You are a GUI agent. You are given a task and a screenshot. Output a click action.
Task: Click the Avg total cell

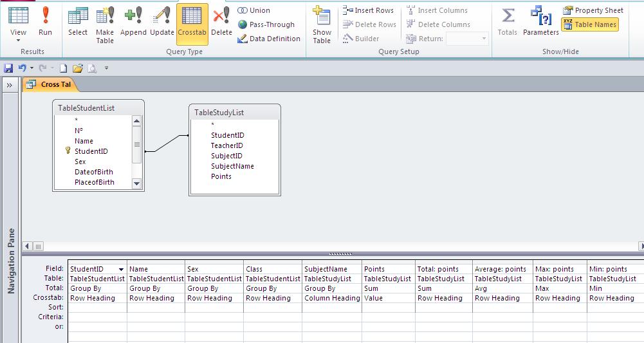[x=502, y=288]
